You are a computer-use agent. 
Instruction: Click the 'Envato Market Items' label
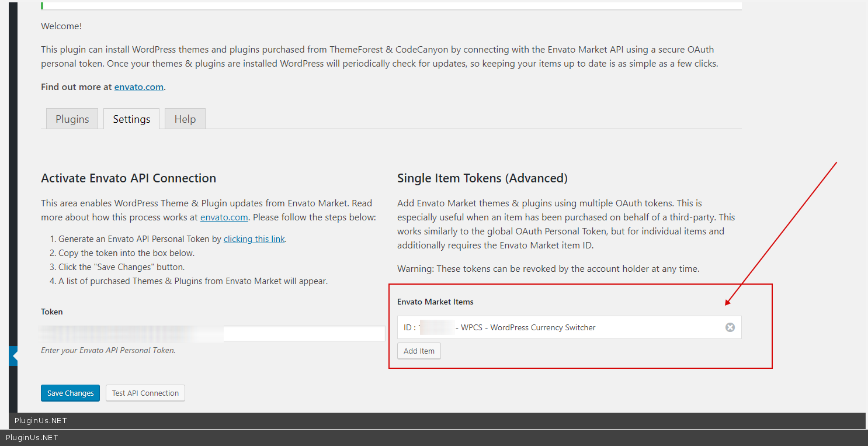(x=435, y=302)
